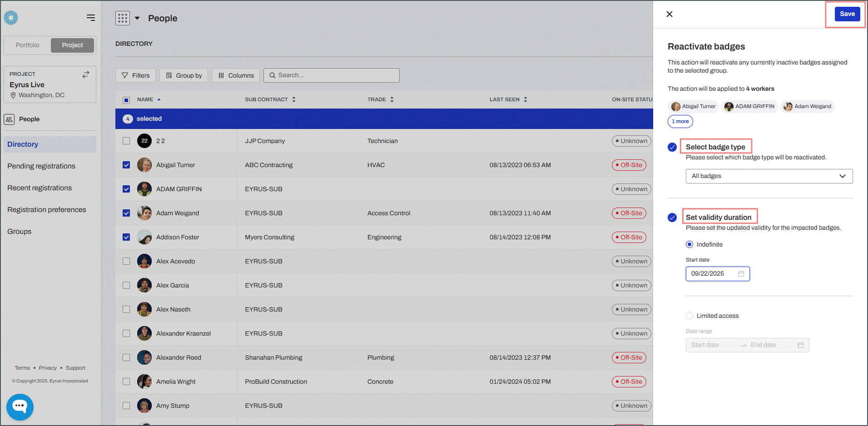Open Registration preferences

tap(47, 210)
